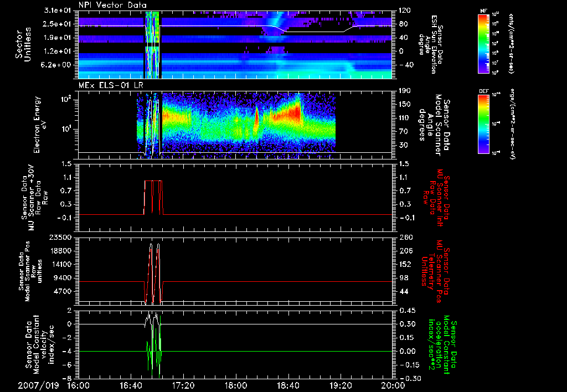The width and height of the screenshot is (567, 392).
Task: Click the "Electron Energy eV" axis label
Action: click(40, 125)
